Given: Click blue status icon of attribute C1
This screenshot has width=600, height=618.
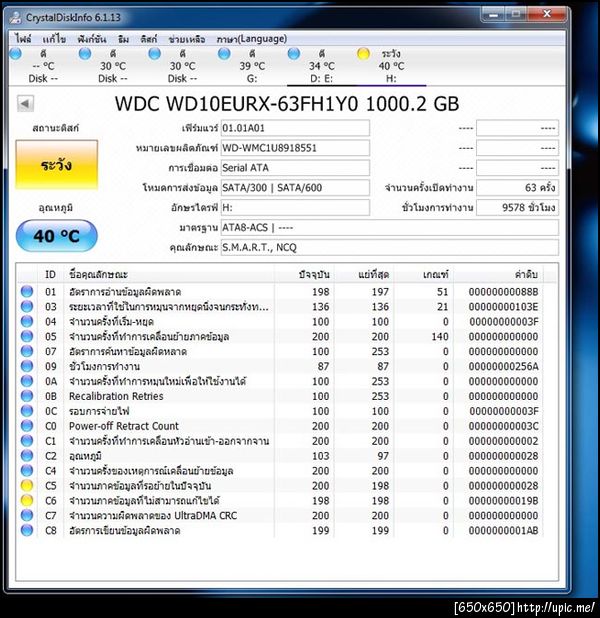Looking at the screenshot, I should pos(27,441).
